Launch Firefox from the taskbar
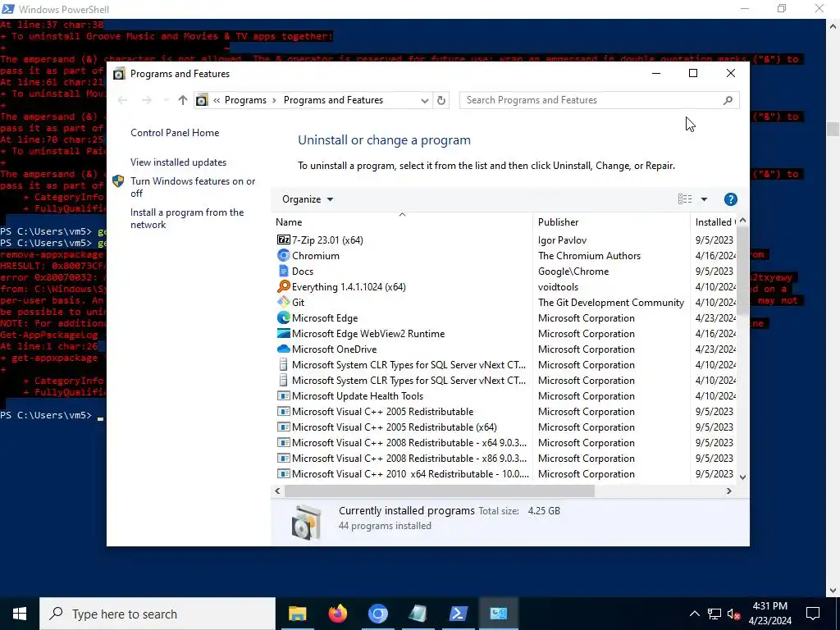840x630 pixels. coord(337,614)
